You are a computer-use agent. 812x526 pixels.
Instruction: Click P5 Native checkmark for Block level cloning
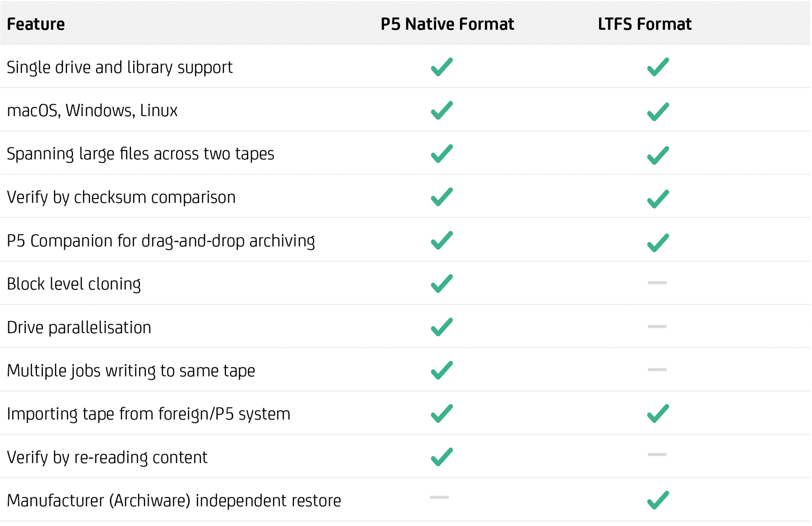click(441, 284)
